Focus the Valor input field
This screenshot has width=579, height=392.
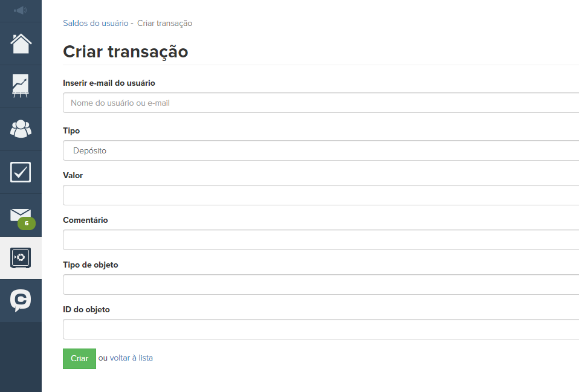coord(321,195)
